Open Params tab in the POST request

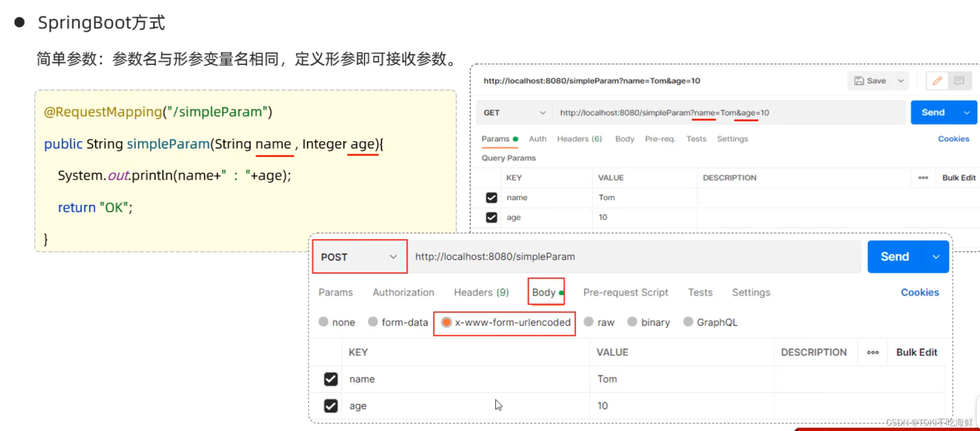[336, 293]
